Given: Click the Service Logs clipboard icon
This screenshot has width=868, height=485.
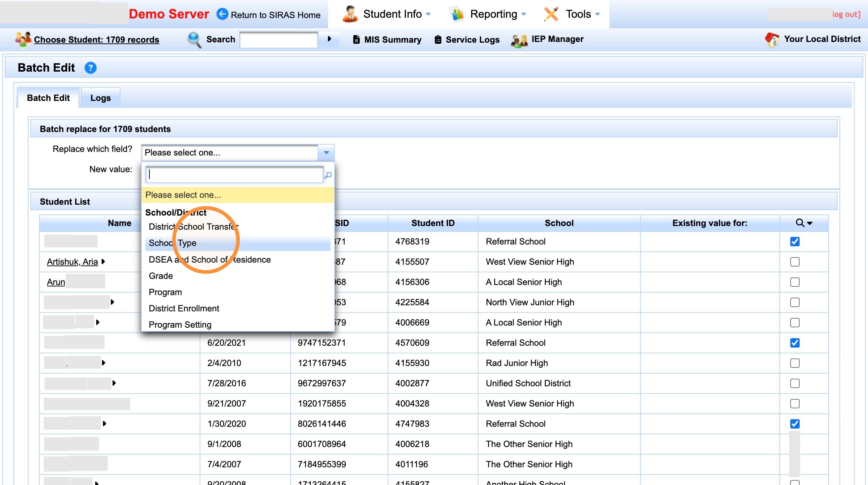Looking at the screenshot, I should [x=438, y=39].
